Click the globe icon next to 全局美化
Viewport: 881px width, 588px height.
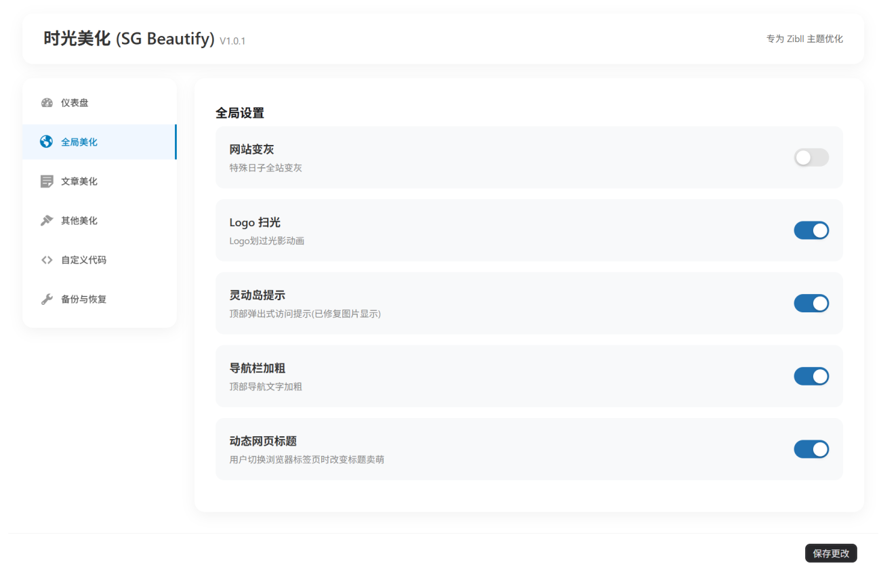pos(46,142)
